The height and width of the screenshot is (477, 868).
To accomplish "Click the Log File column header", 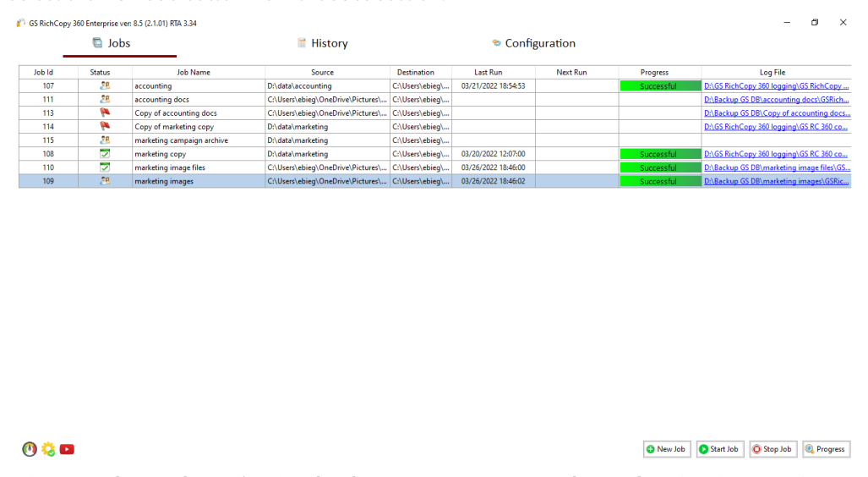I will click(x=776, y=72).
